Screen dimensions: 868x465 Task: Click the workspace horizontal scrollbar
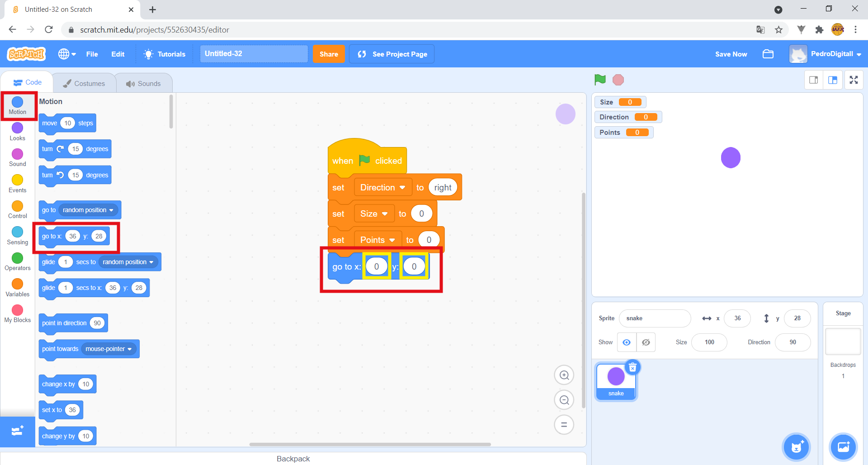pyautogui.click(x=370, y=444)
